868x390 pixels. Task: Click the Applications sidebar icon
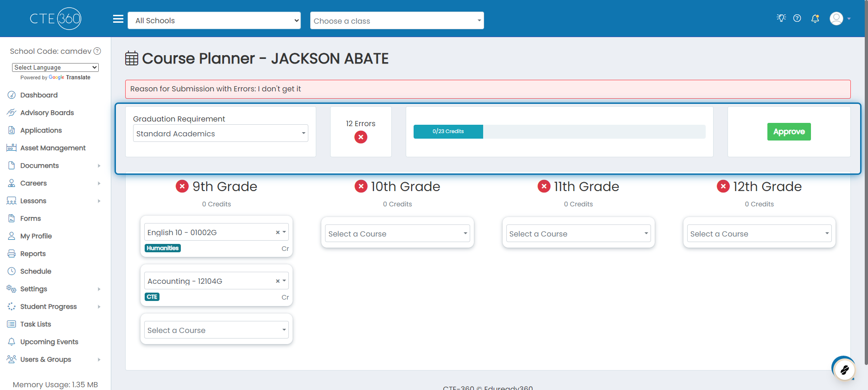pos(12,130)
